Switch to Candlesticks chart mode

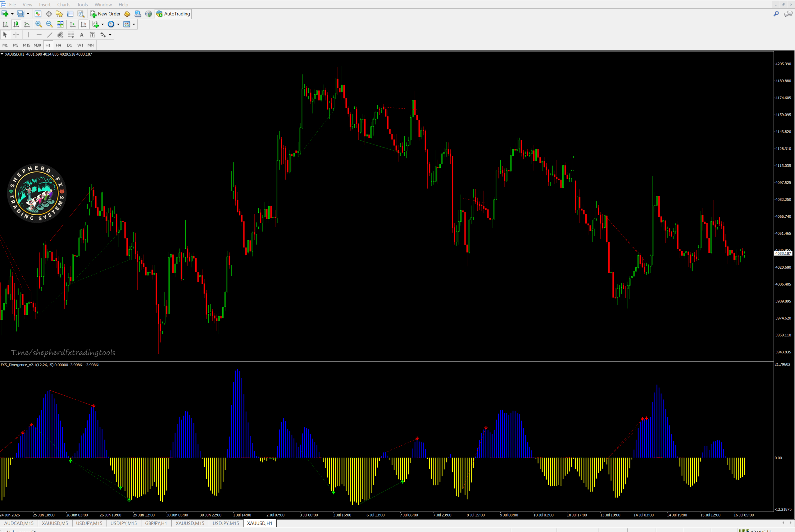(16, 24)
